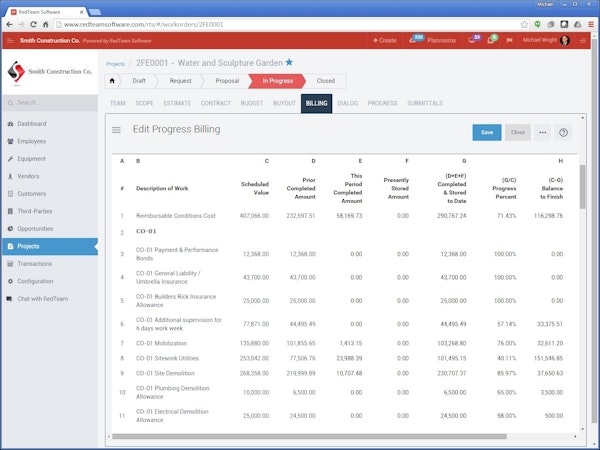Click the browser home icon

(46, 24)
